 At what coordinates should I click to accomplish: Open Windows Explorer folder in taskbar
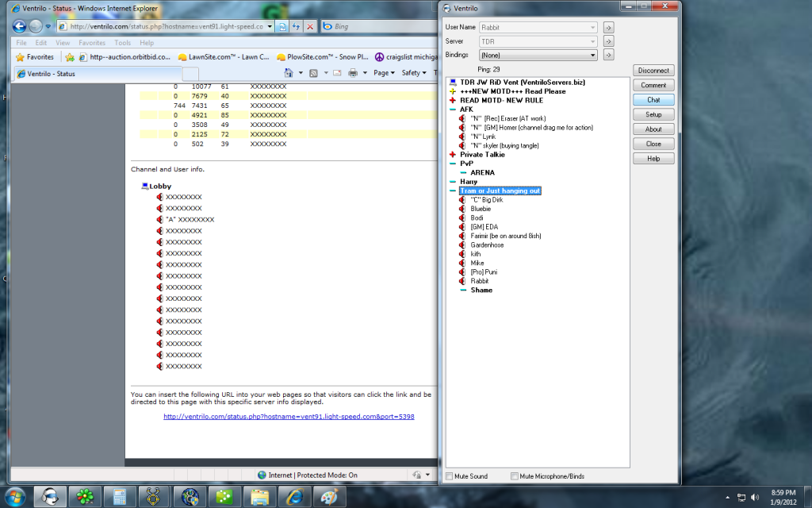260,497
